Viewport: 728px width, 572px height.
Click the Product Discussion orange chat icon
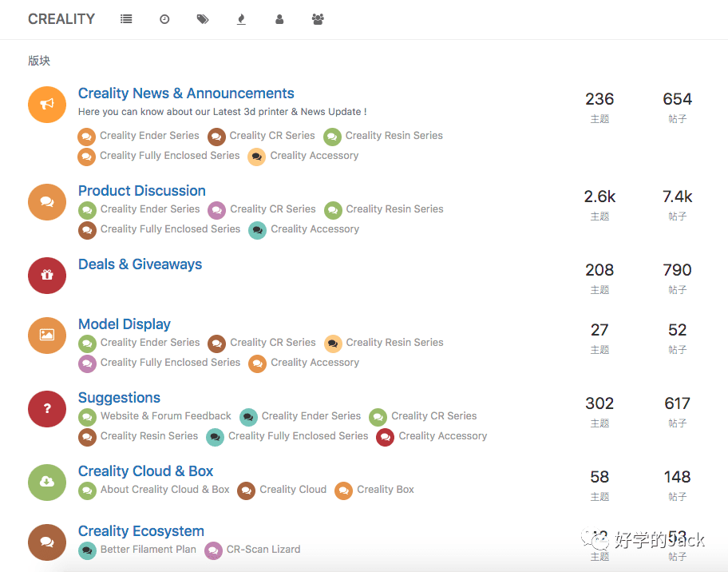[x=47, y=201]
